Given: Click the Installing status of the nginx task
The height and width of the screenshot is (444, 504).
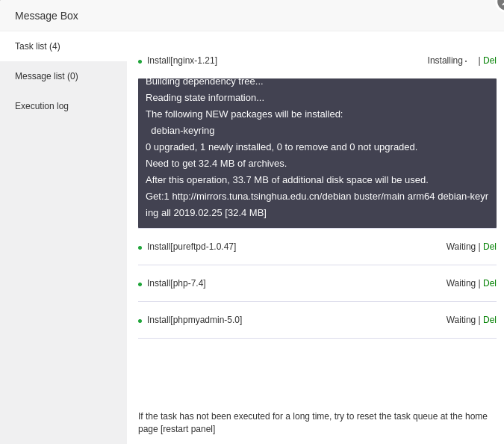Looking at the screenshot, I should 445,61.
